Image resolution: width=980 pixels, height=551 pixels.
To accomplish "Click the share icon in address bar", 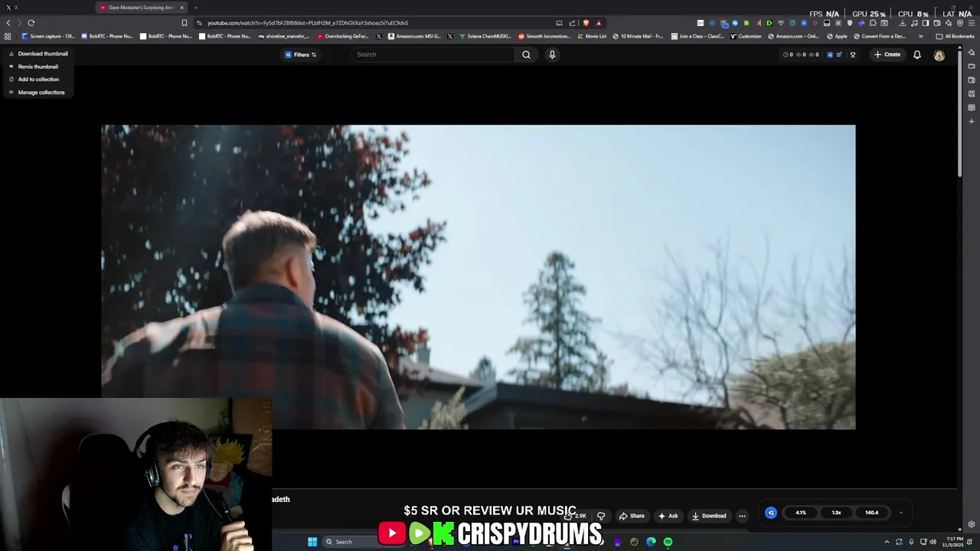I will coord(572,23).
